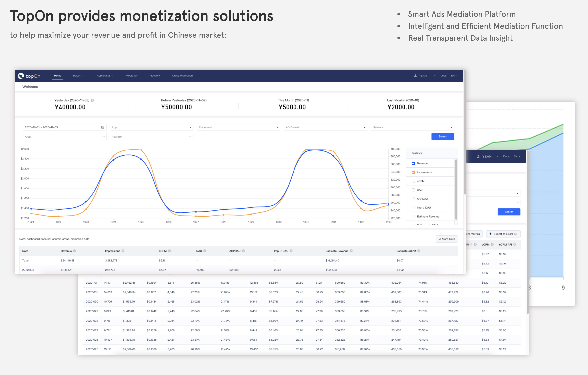Click the $2,389.66 cell in the 20201025 row
The height and width of the screenshot is (375, 588).
point(129,349)
